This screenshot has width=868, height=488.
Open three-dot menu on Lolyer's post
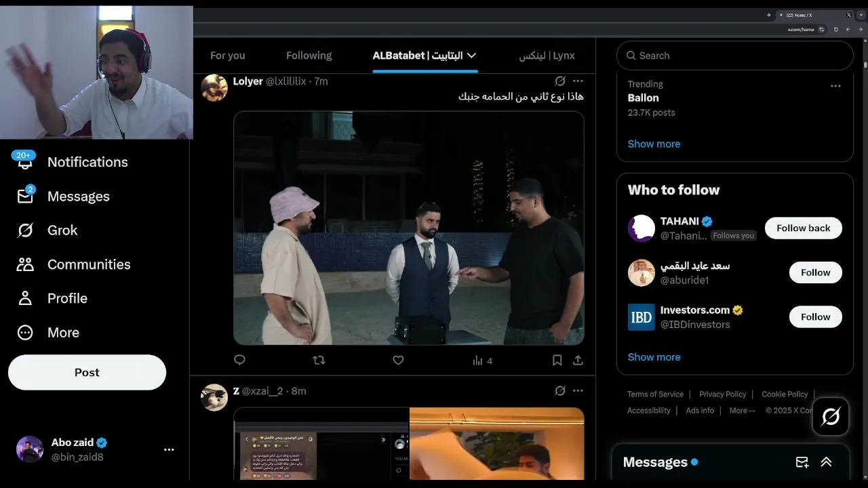click(578, 81)
